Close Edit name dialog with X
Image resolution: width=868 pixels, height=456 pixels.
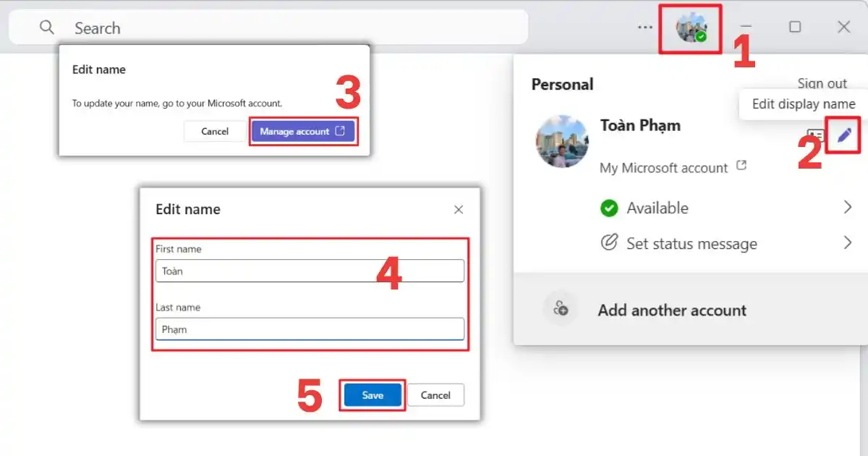pos(459,210)
